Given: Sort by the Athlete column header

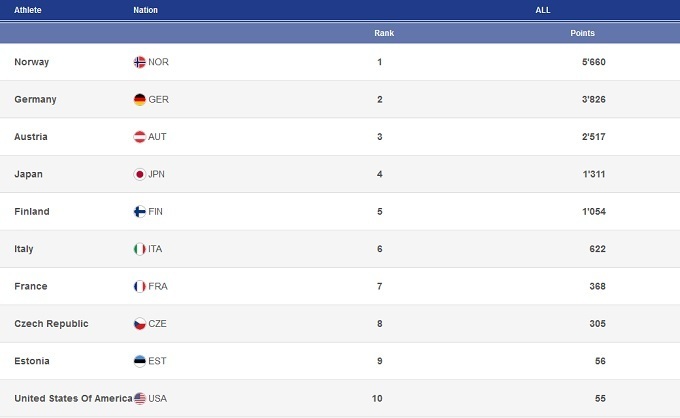Looking at the screenshot, I should [x=28, y=10].
